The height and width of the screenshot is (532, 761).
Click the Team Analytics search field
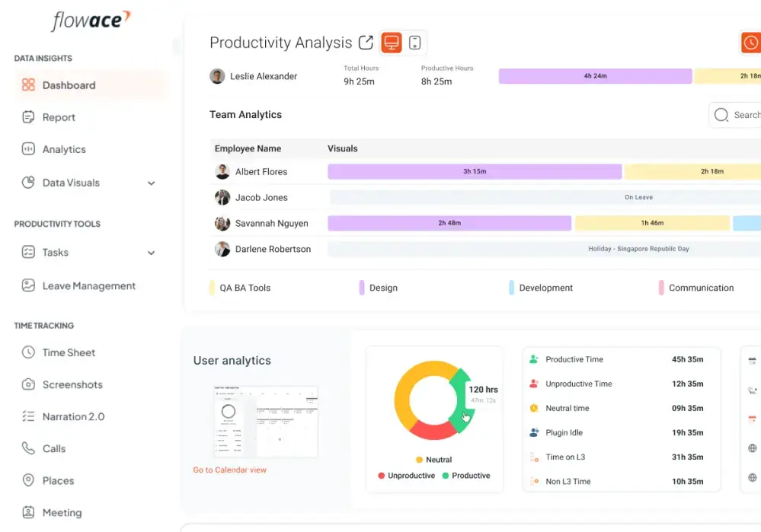tap(743, 115)
